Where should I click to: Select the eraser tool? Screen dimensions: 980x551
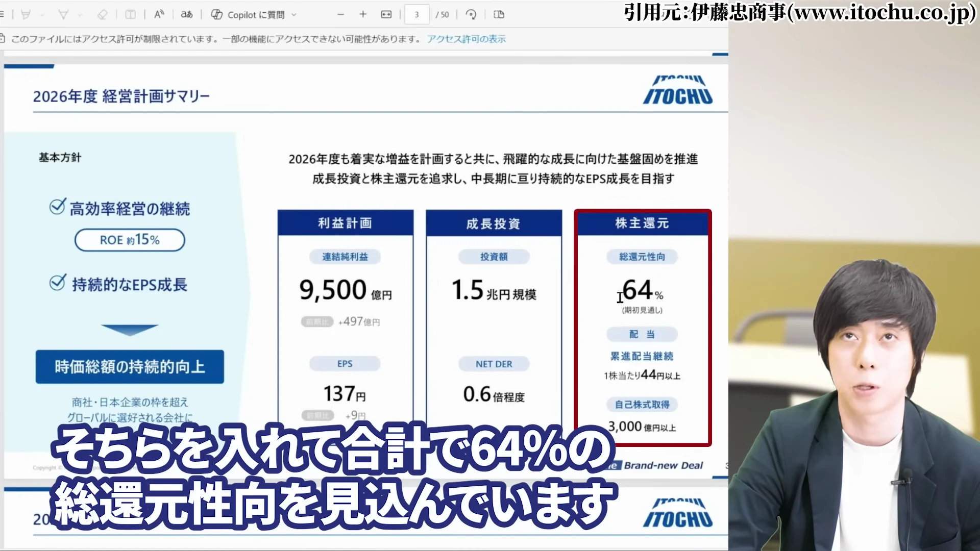point(102,14)
